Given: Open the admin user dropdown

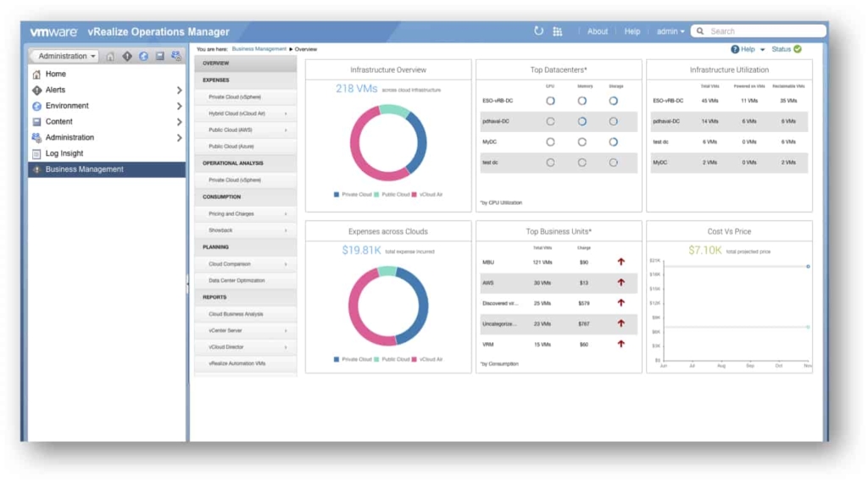Looking at the screenshot, I should 670,31.
